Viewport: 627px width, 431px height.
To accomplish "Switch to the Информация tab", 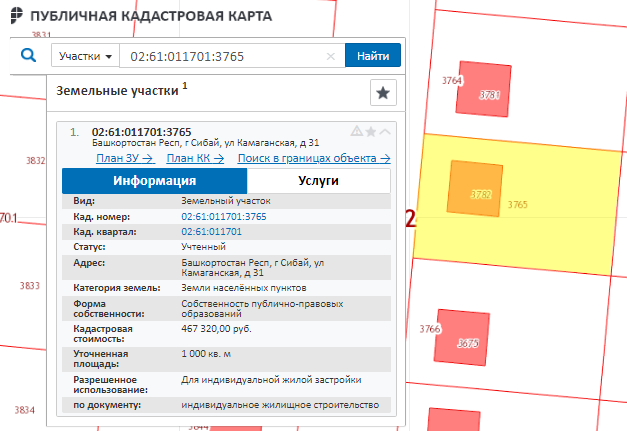I will pos(154,181).
